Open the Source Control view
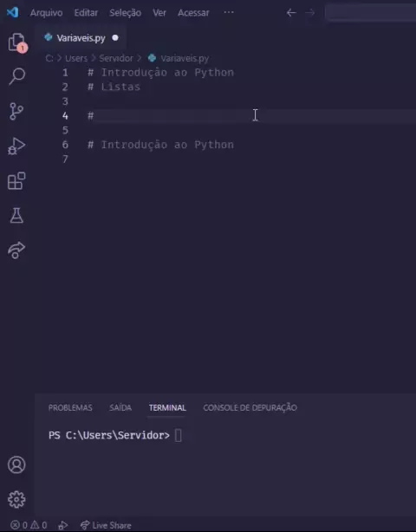This screenshot has width=416, height=532. [16, 111]
